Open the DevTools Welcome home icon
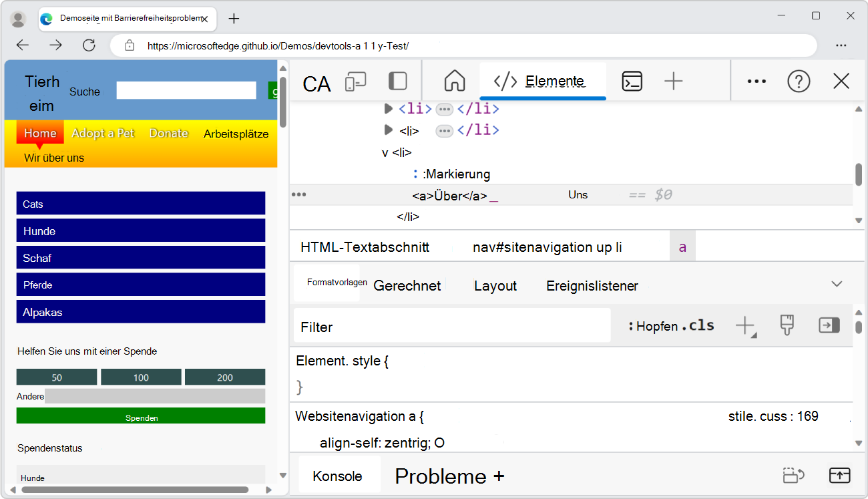 [x=454, y=80]
